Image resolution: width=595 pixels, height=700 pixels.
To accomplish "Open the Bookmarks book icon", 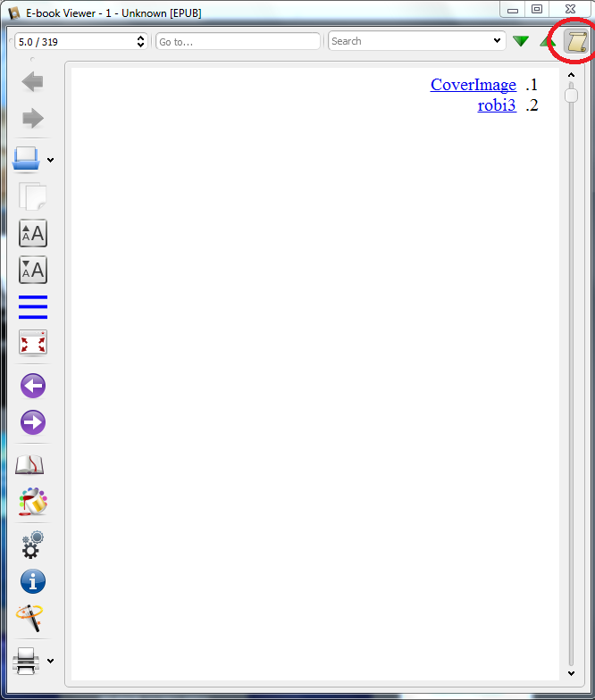I will (x=29, y=464).
